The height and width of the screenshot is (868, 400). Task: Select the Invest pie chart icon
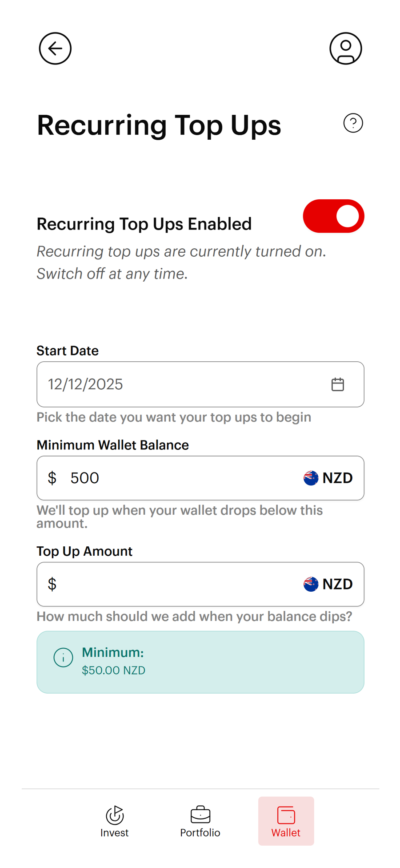[x=114, y=815]
